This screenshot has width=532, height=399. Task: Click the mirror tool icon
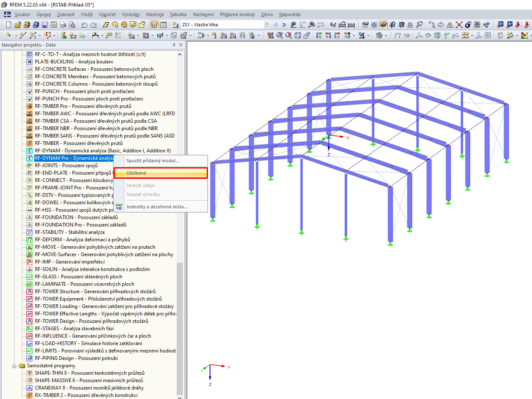point(450,25)
